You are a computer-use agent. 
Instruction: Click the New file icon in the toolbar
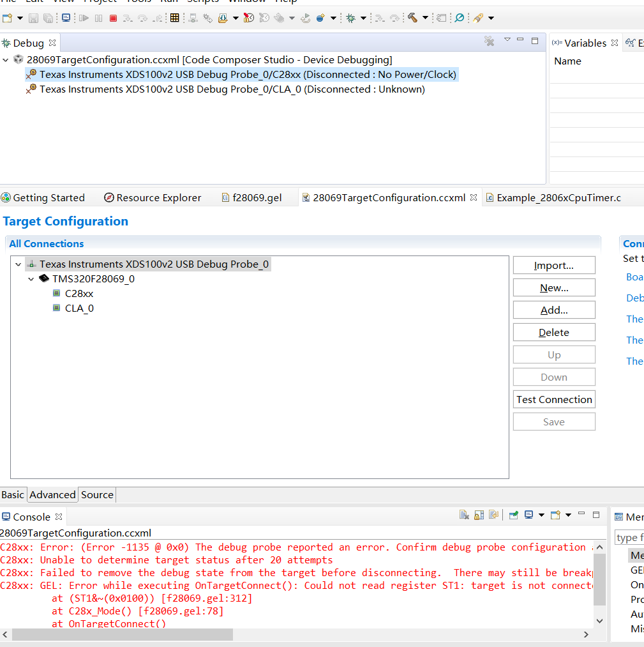pyautogui.click(x=7, y=17)
